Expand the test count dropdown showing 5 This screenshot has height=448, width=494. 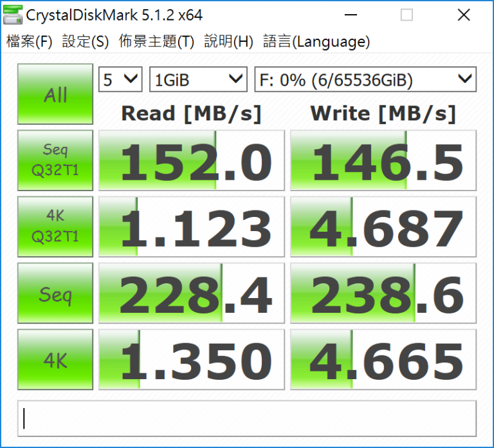click(x=120, y=79)
